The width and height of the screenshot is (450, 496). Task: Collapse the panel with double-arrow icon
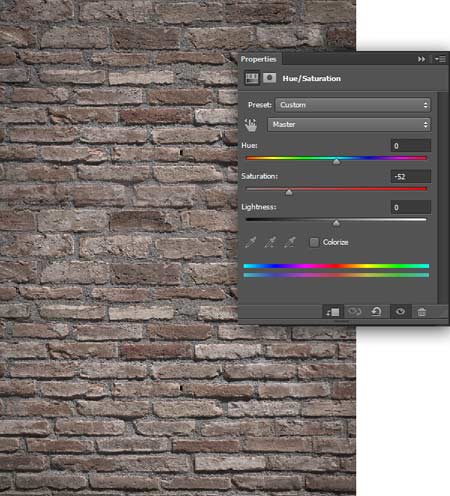[x=421, y=59]
